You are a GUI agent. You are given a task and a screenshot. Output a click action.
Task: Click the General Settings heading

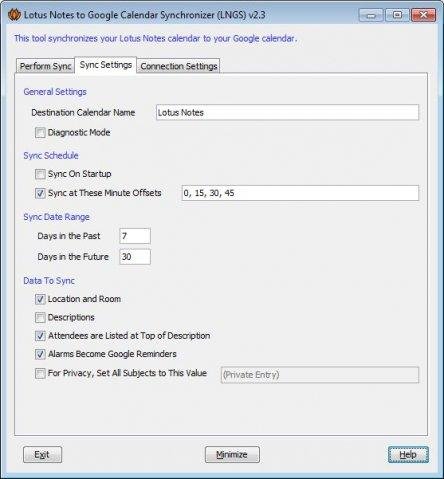[x=55, y=92]
